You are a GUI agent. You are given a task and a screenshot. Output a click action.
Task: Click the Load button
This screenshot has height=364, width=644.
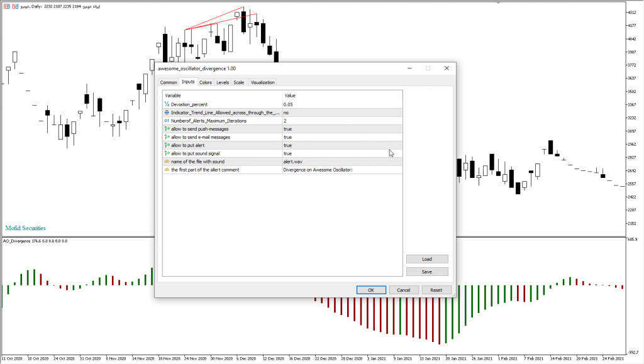(427, 259)
